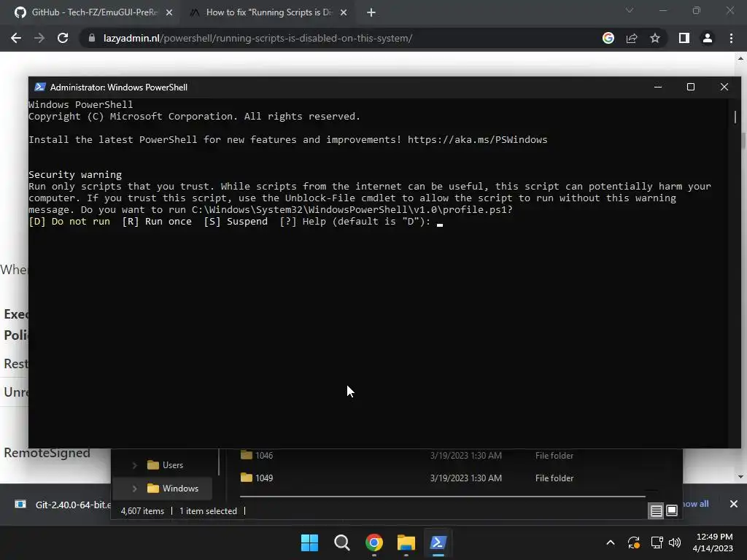
Task: Switch Explorer to details view
Action: [x=656, y=511]
